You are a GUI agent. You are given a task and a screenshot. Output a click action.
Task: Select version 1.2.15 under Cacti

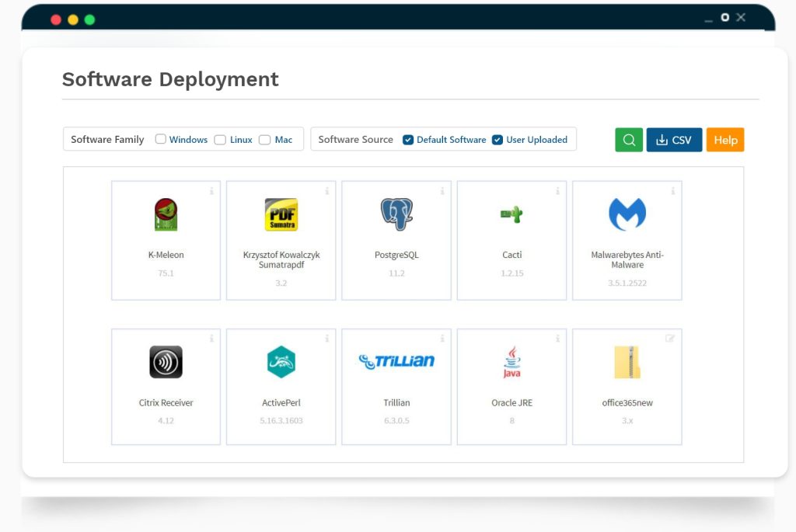tap(511, 273)
